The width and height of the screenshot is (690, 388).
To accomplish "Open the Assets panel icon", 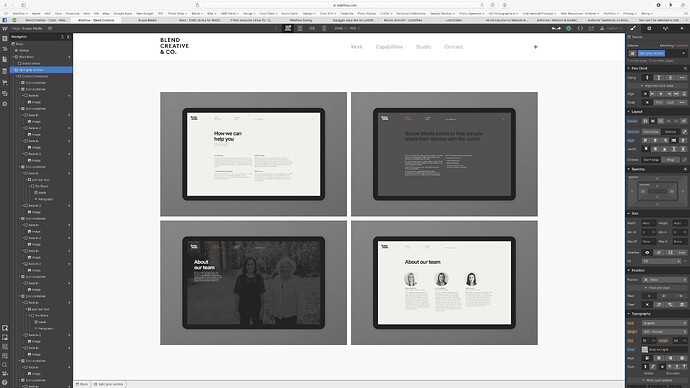I will (x=5, y=93).
